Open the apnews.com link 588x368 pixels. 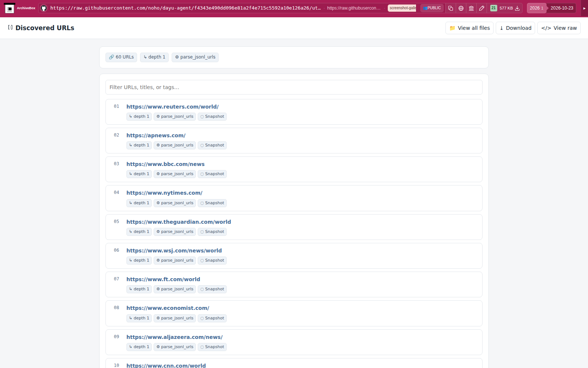pyautogui.click(x=156, y=135)
